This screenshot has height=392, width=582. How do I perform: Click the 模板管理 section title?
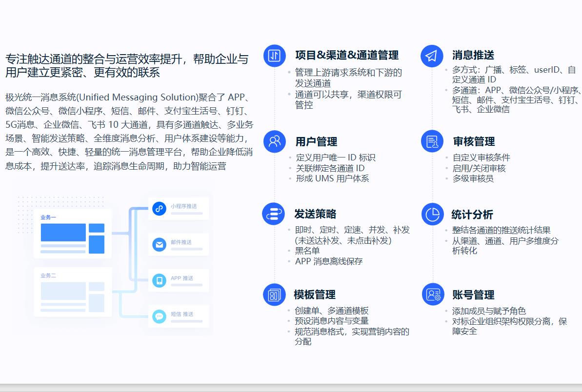click(315, 295)
